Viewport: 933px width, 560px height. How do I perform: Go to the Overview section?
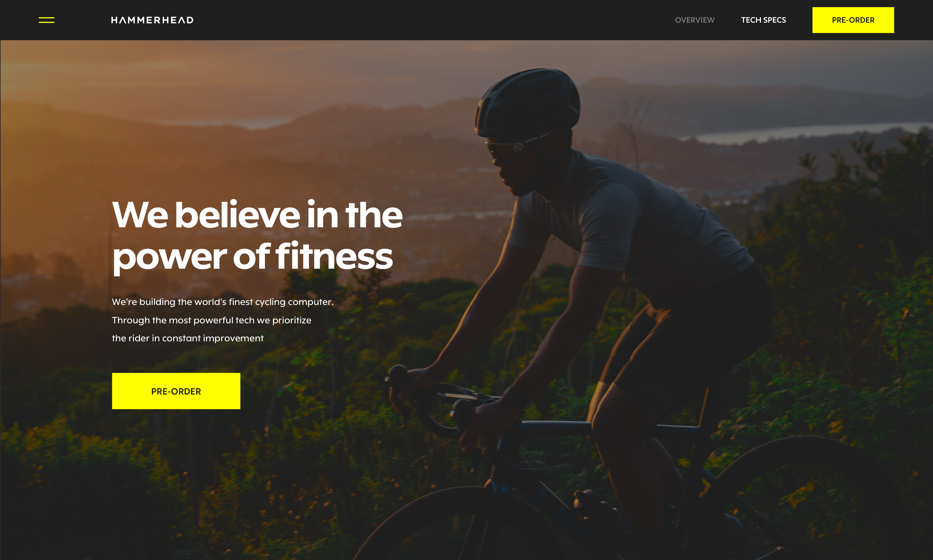tap(695, 20)
